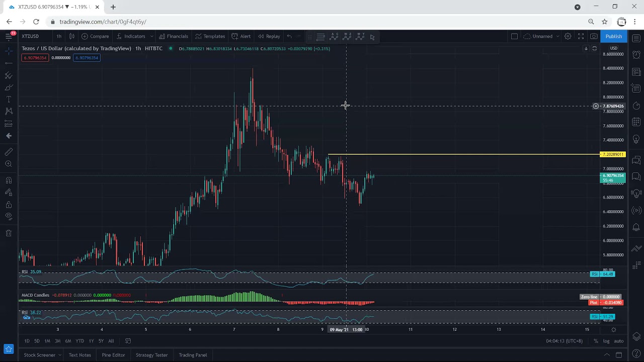
Task: Select the horizontal lines favorite tool
Action: tap(320, 37)
